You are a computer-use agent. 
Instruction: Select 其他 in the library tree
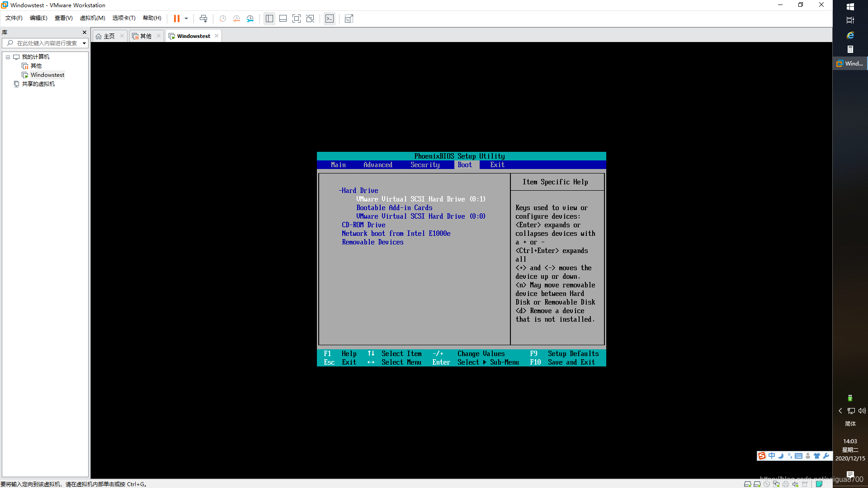click(36, 66)
